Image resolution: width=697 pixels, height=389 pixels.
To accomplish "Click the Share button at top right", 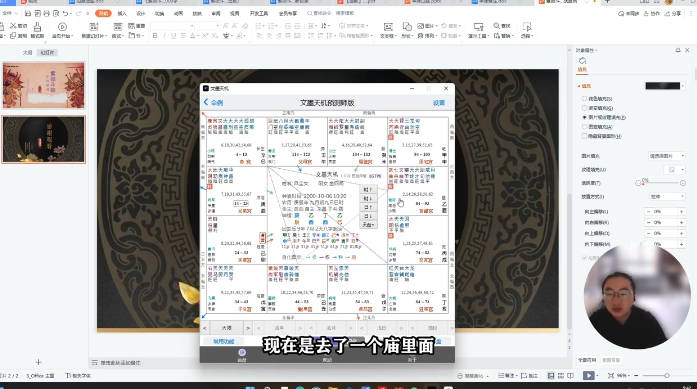I will 673,14.
